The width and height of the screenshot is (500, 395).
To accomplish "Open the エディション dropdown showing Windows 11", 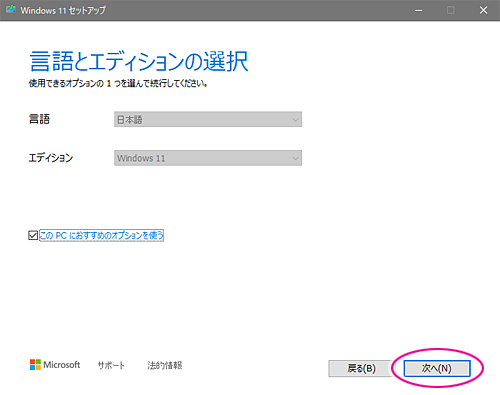I will click(x=208, y=158).
